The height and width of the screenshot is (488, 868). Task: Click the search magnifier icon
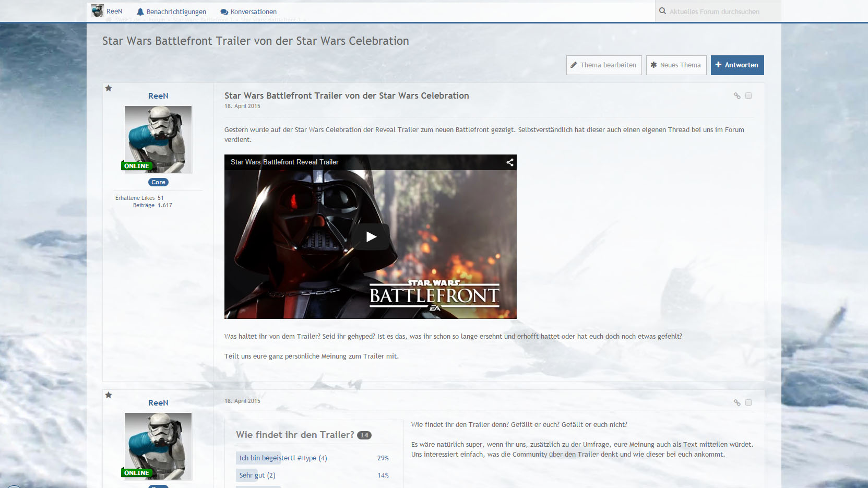(x=662, y=11)
